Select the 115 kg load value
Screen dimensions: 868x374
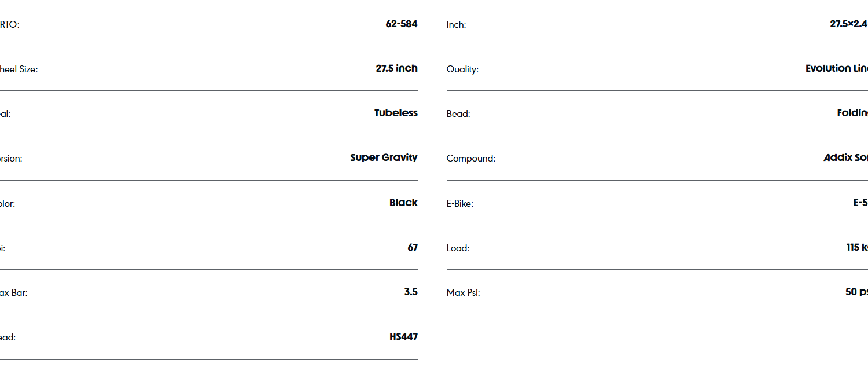(856, 248)
